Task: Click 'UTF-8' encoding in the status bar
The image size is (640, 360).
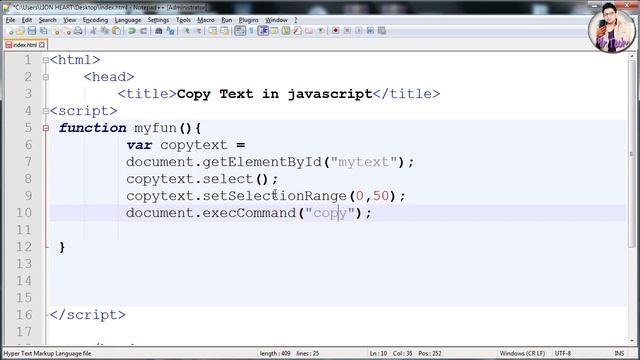Action: tap(562, 353)
